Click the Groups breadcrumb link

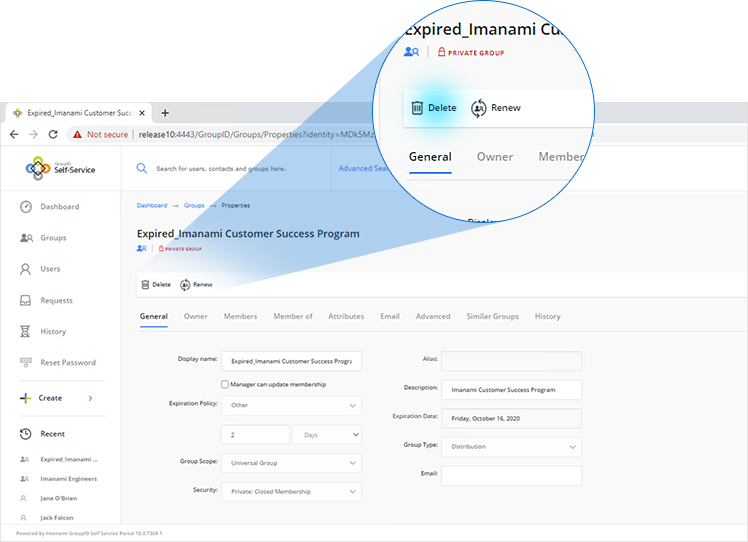(x=194, y=205)
